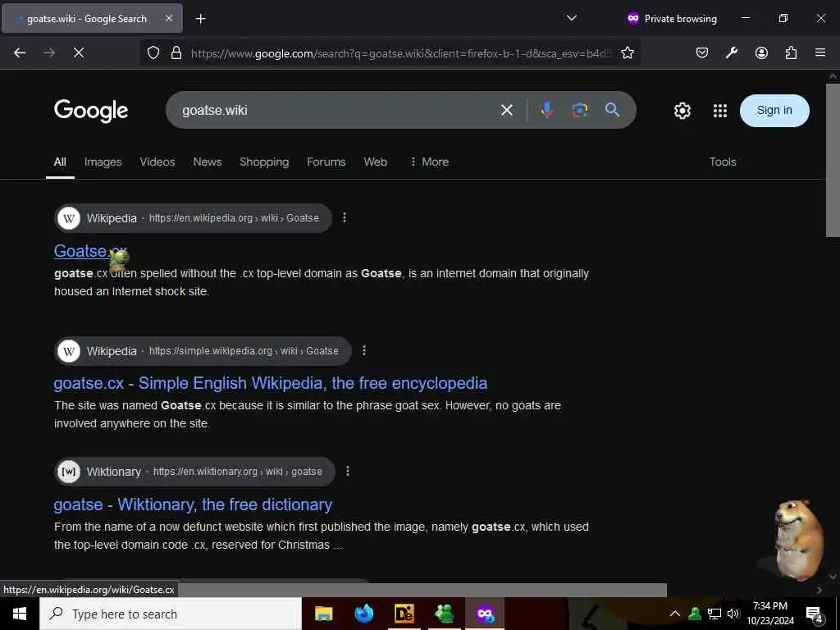The width and height of the screenshot is (840, 630).
Task: Click the taskbar Type here to search box
Action: 171,614
